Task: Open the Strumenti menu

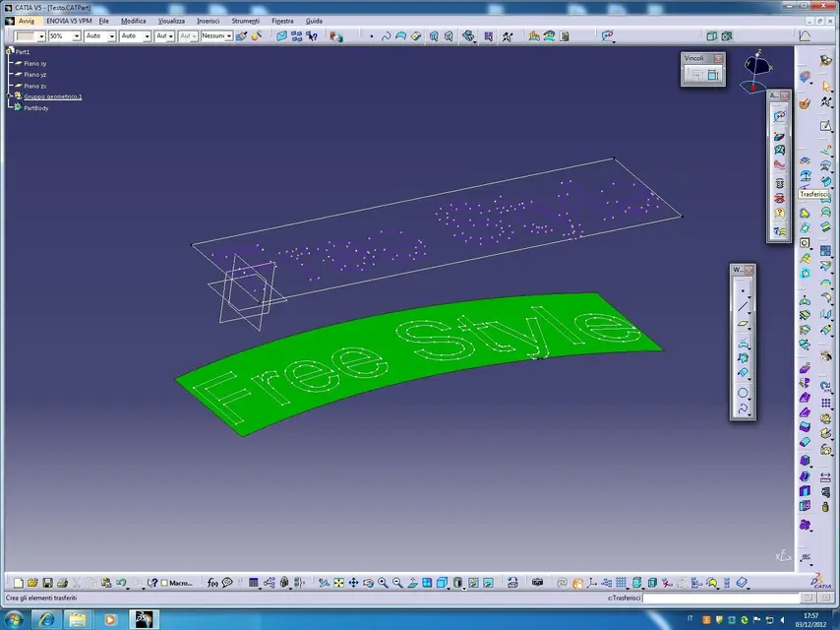Action: coord(245,21)
